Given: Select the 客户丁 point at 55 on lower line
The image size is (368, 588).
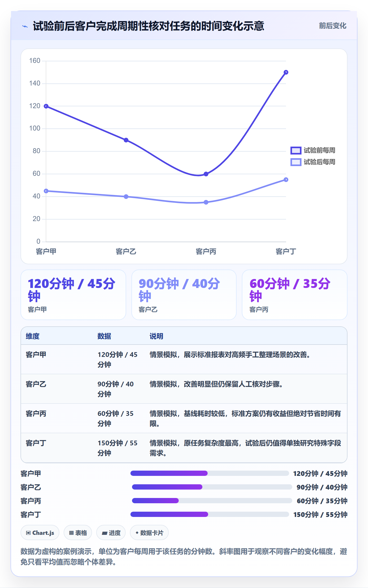Looking at the screenshot, I should coord(286,180).
